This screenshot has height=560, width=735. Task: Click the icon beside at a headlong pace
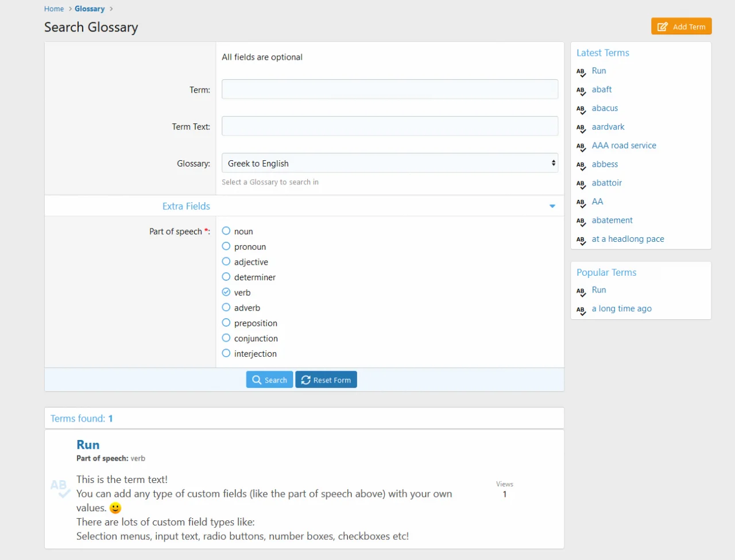pos(581,240)
